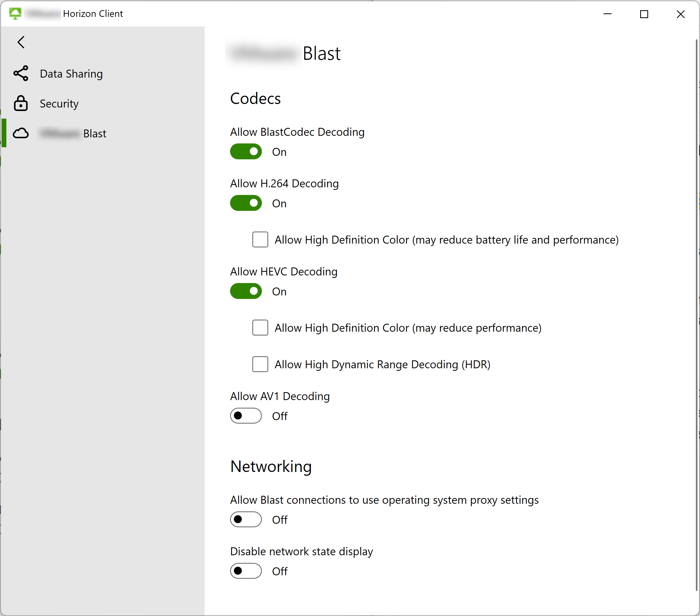This screenshot has width=700, height=616.
Task: Select the Blast item in the sidebar
Action: [x=103, y=133]
